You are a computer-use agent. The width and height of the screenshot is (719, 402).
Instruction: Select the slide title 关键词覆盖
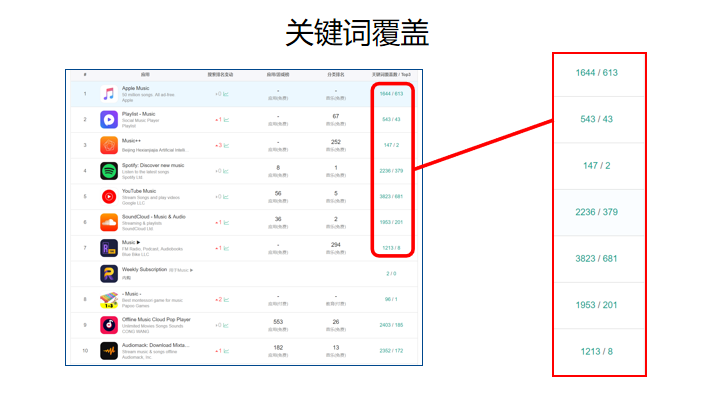coord(357,33)
